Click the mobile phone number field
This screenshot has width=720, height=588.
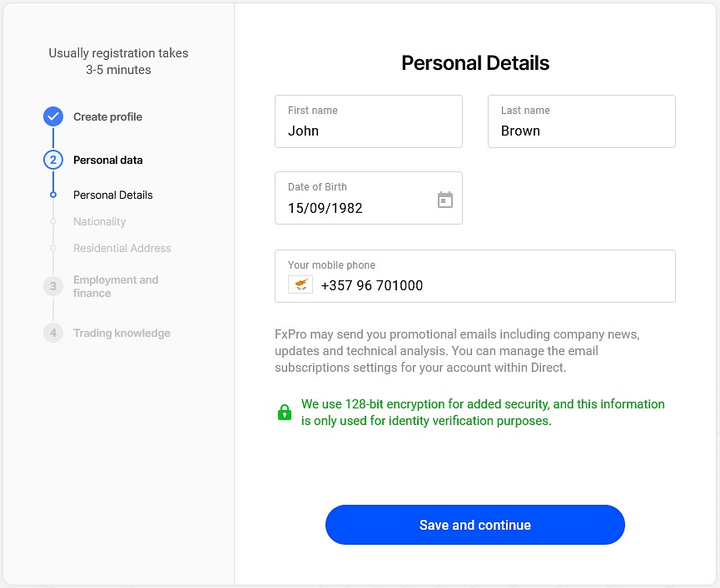pyautogui.click(x=474, y=276)
